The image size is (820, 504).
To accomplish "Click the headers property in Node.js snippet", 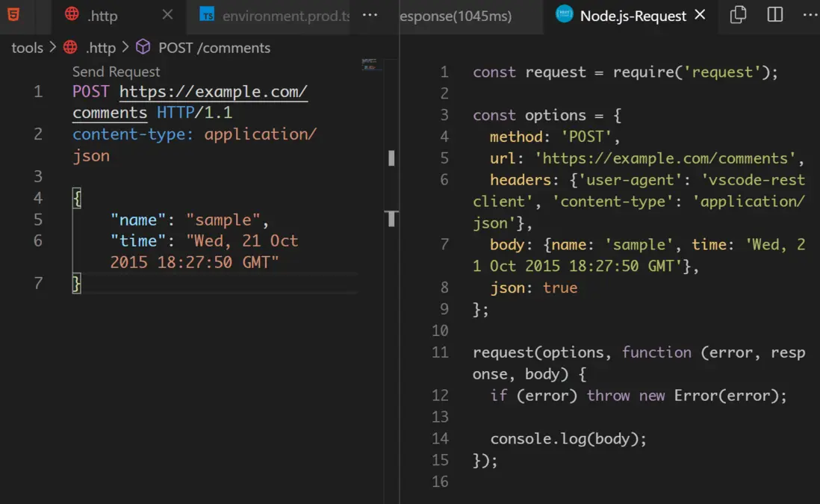I will 521,181.
